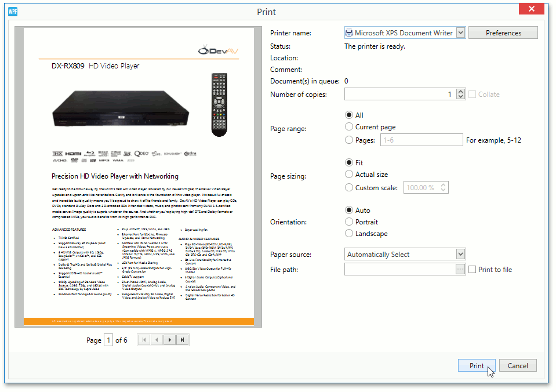This screenshot has height=392, width=556.
Task: Cancel the print dialog
Action: tap(518, 365)
